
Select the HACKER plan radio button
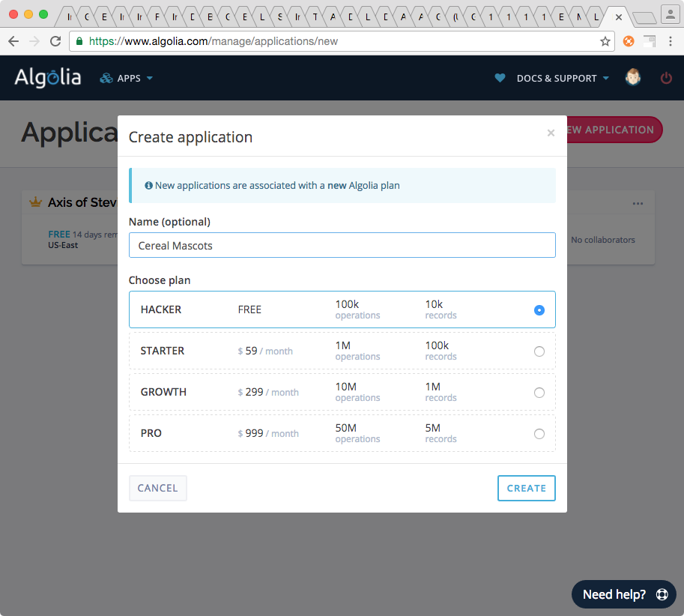(x=539, y=310)
